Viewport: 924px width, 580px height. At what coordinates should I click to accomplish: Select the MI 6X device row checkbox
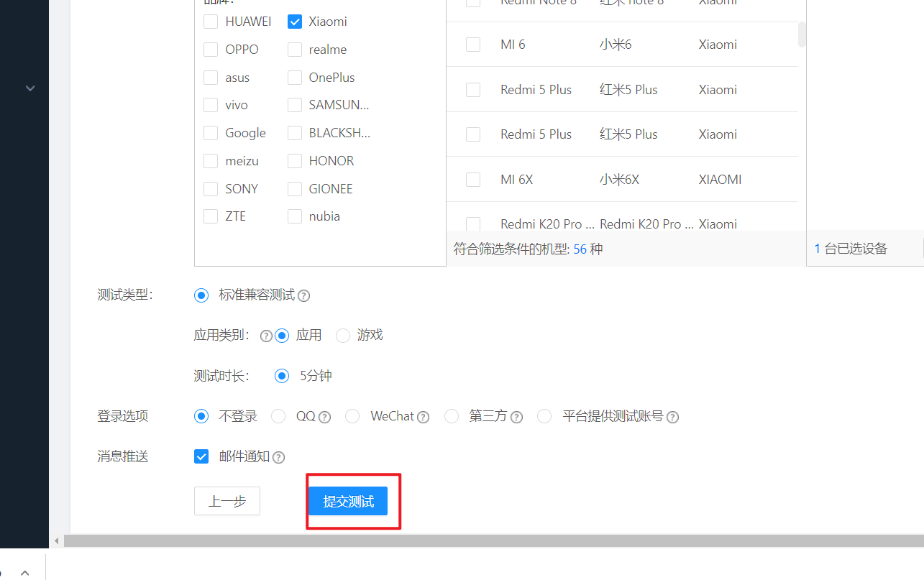[473, 179]
